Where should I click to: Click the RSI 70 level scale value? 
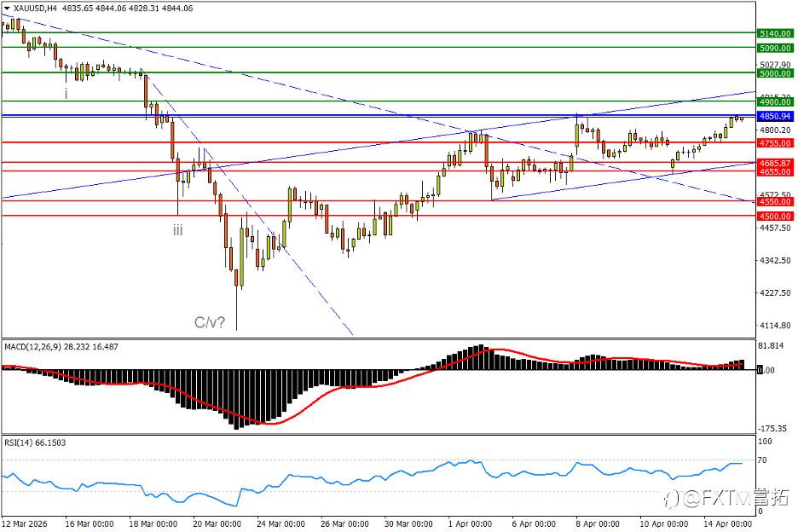762,460
